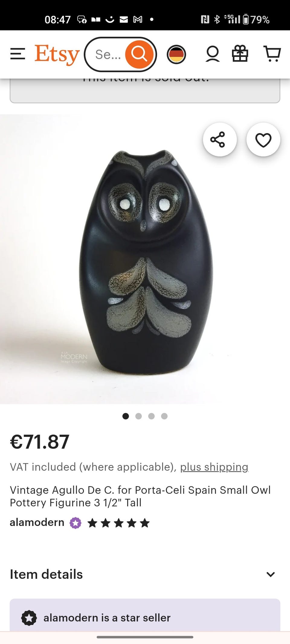Image resolution: width=290 pixels, height=644 pixels.
Task: Select the third image carousel dot
Action: pyautogui.click(x=151, y=416)
